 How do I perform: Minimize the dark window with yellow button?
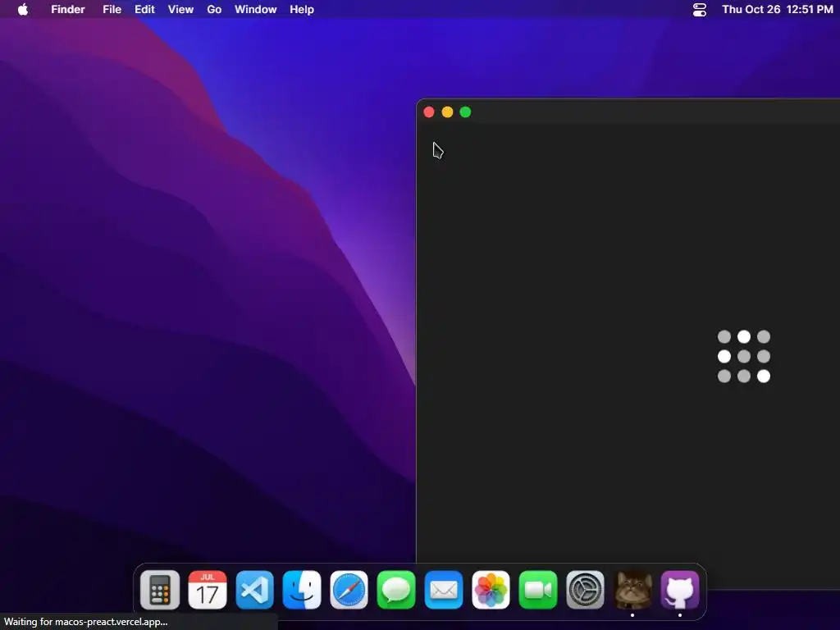447,112
